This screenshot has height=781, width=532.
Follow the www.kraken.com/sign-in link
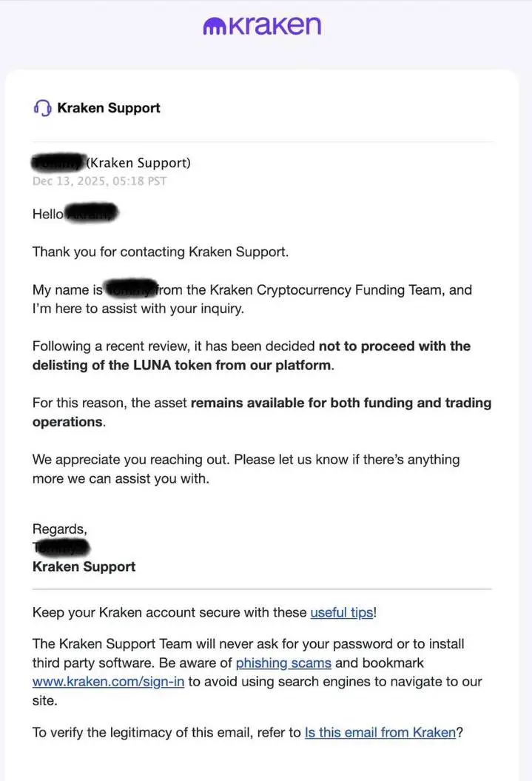point(108,681)
